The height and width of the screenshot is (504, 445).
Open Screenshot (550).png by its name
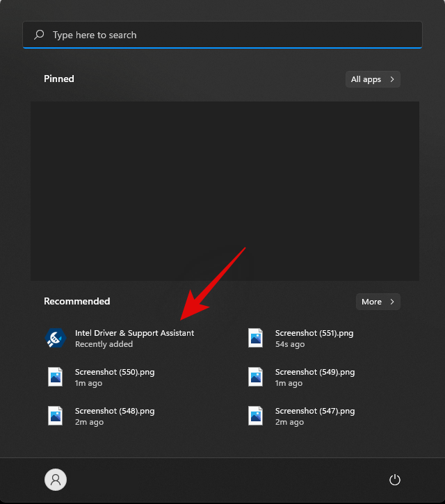pyautogui.click(x=115, y=372)
